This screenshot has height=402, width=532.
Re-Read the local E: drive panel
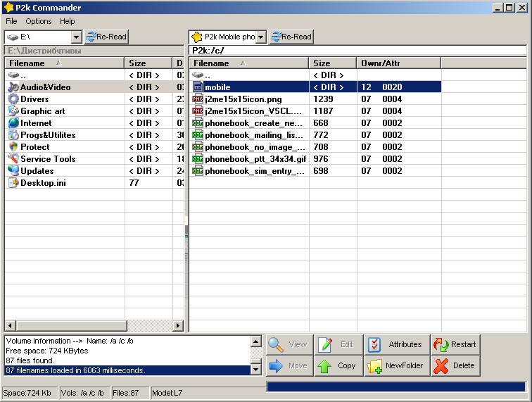(x=106, y=37)
